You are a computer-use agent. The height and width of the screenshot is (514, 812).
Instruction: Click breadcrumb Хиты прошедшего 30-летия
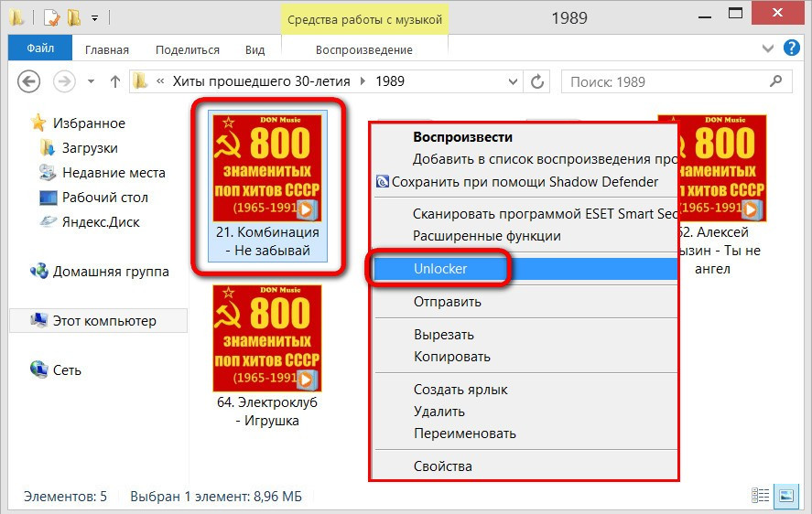pos(262,81)
